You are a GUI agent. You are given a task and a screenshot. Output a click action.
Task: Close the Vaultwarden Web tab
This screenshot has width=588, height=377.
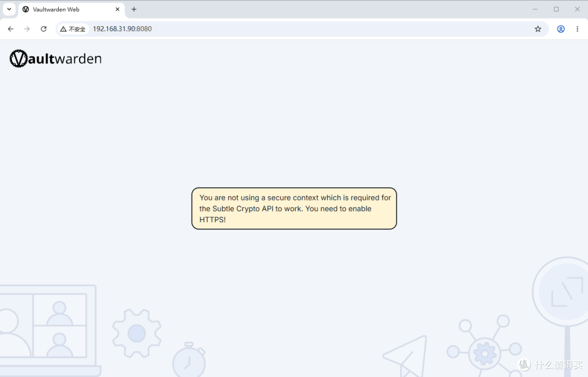tap(118, 9)
